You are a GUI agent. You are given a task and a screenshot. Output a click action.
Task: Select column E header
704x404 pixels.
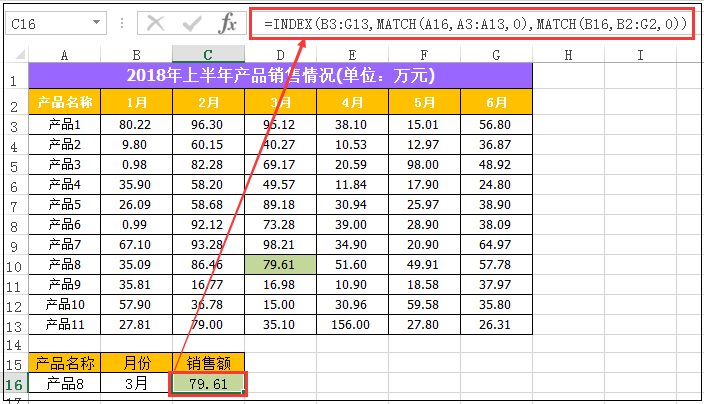coord(352,55)
